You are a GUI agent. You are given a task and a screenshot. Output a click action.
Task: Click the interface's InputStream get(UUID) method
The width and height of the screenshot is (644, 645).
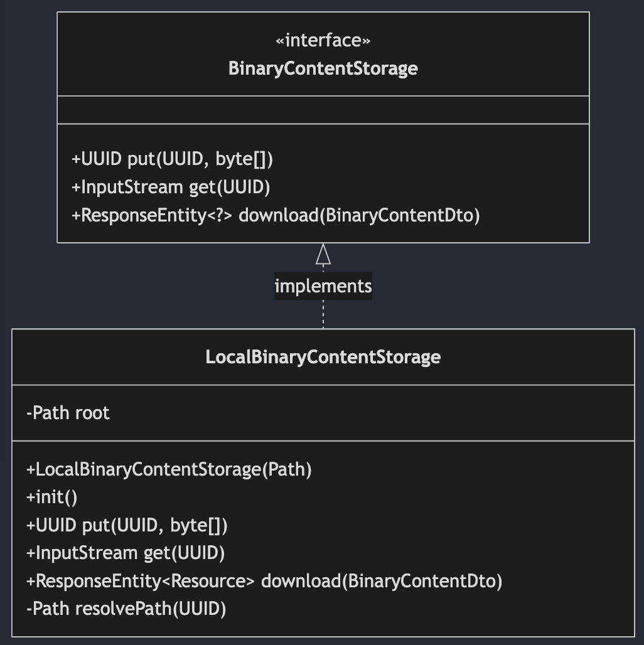171,187
